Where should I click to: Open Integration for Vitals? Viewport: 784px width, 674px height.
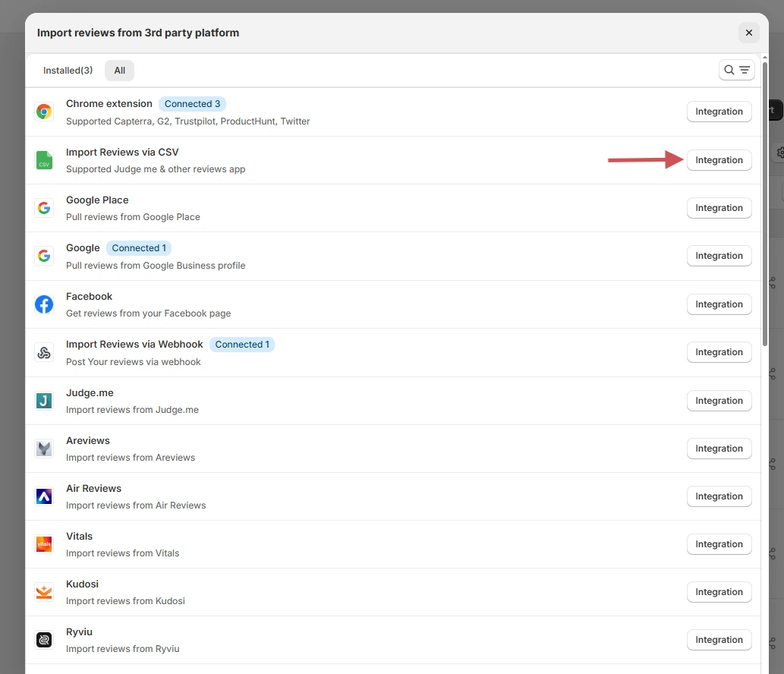(719, 544)
